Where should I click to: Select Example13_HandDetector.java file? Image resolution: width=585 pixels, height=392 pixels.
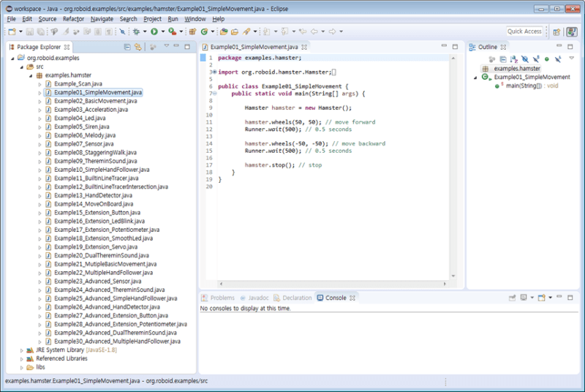tap(93, 195)
